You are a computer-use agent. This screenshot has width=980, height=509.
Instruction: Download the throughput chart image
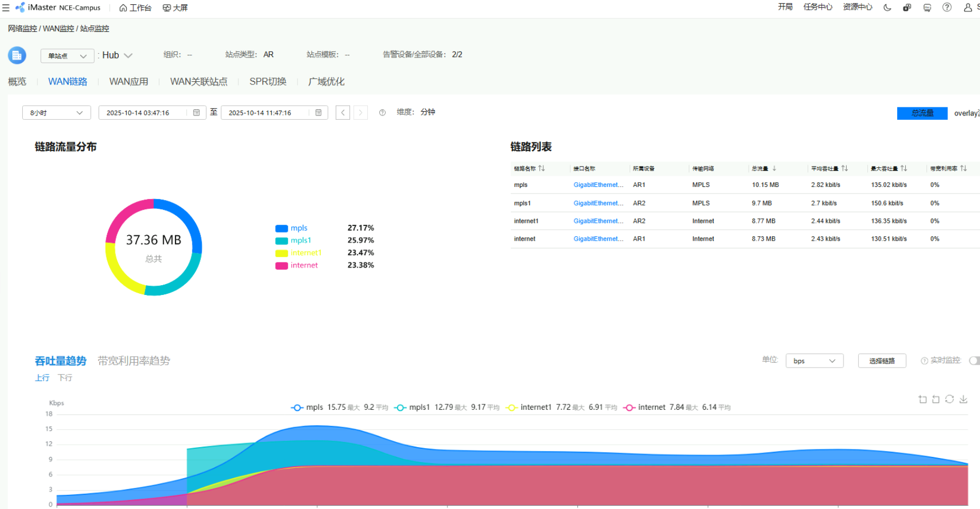pos(963,400)
